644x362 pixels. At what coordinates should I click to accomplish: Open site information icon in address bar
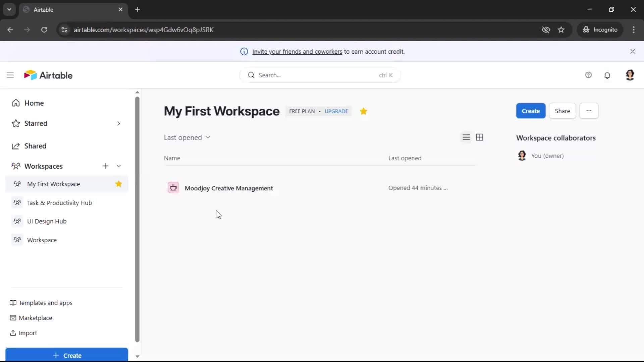[64, 30]
